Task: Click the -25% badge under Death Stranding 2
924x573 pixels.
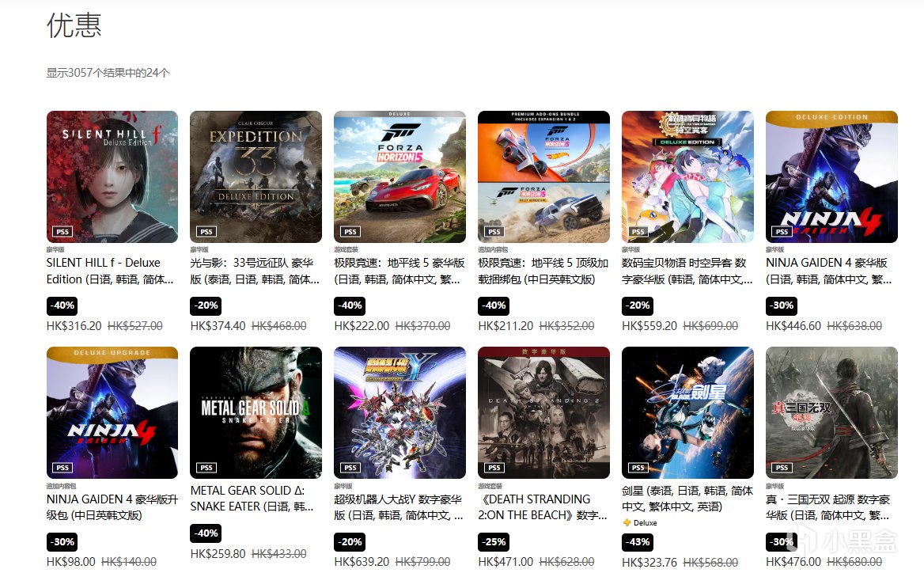Action: point(494,542)
